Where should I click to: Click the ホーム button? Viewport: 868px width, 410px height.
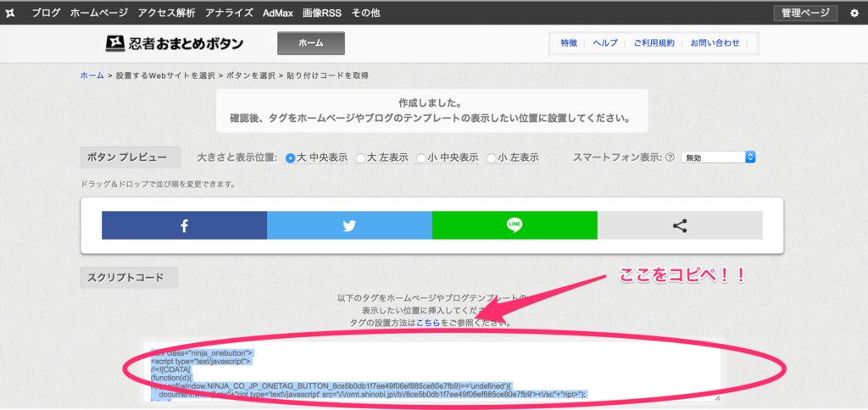(311, 43)
